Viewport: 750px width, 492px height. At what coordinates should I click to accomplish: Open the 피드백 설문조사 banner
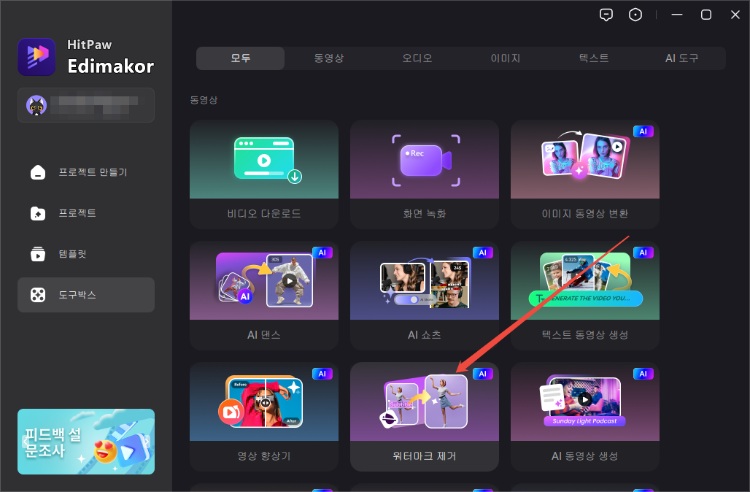coord(86,442)
